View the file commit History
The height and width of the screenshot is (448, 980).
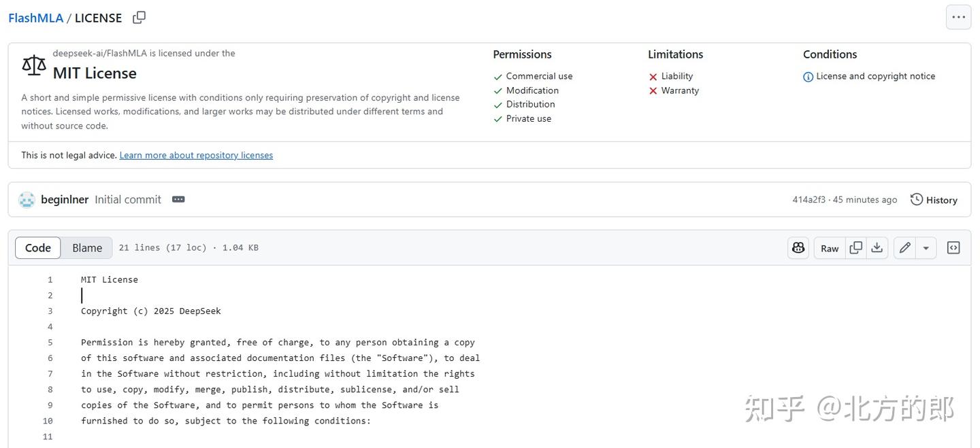(x=934, y=200)
